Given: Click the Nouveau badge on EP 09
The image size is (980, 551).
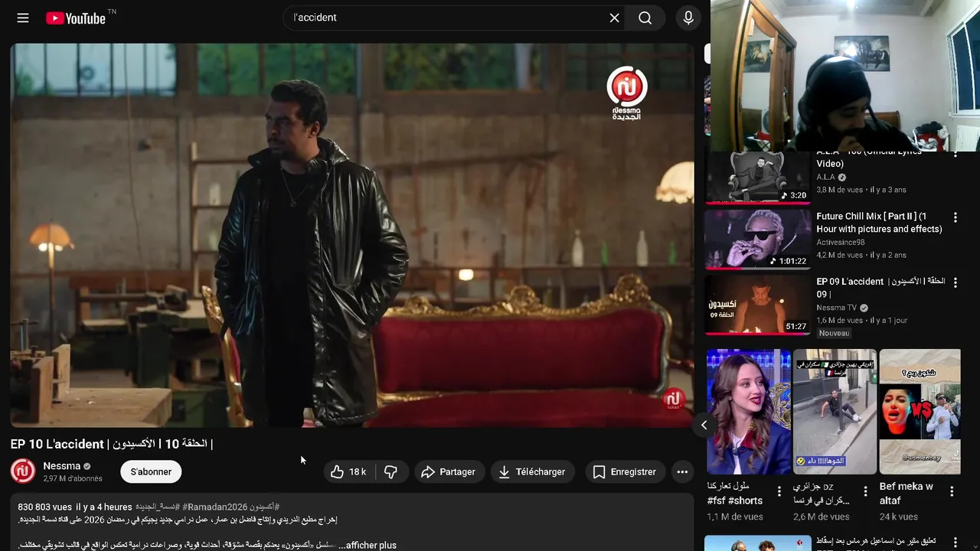Looking at the screenshot, I should (834, 333).
